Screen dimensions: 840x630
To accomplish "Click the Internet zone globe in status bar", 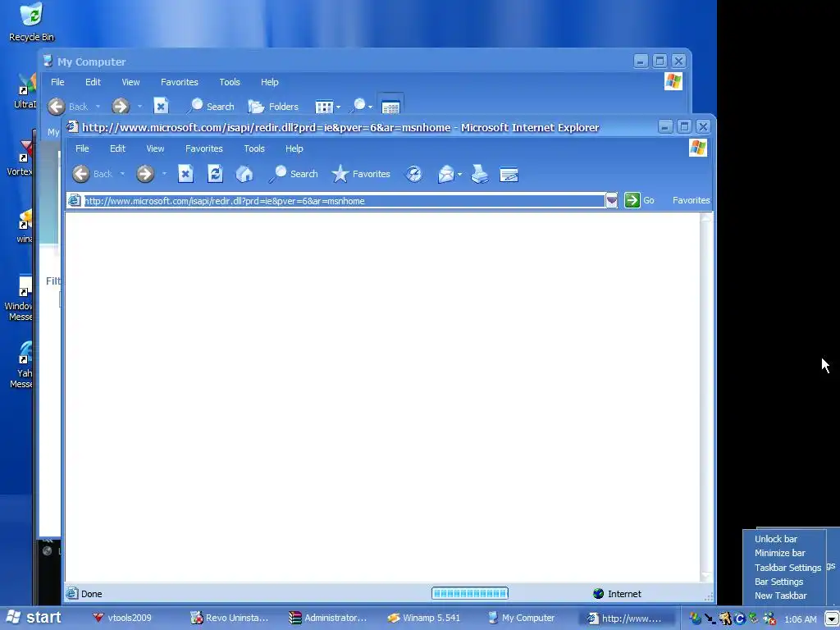I will (x=598, y=594).
